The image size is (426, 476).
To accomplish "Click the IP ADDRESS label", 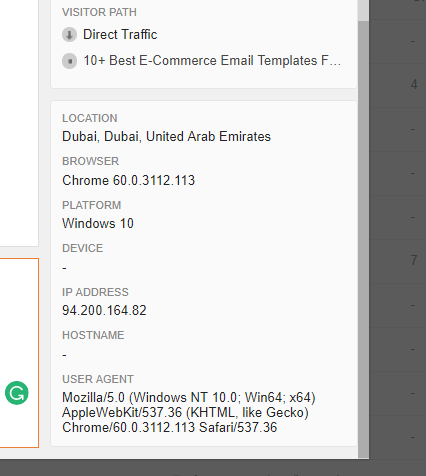I will (x=95, y=292).
